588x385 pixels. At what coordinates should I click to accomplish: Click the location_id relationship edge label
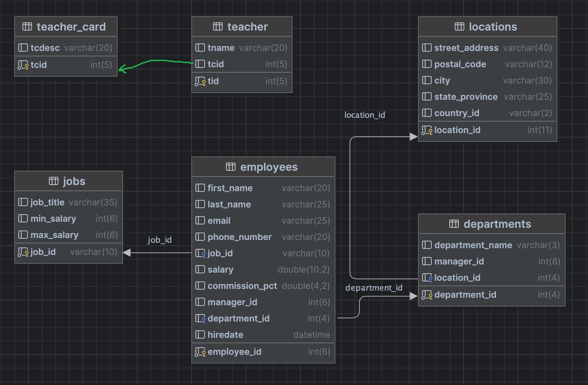click(364, 115)
